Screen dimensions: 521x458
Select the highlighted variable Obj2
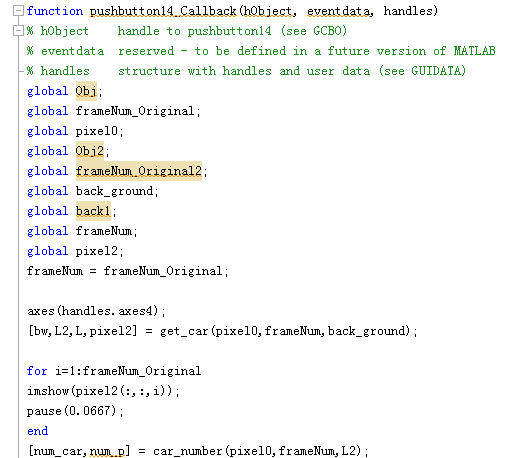(90, 151)
